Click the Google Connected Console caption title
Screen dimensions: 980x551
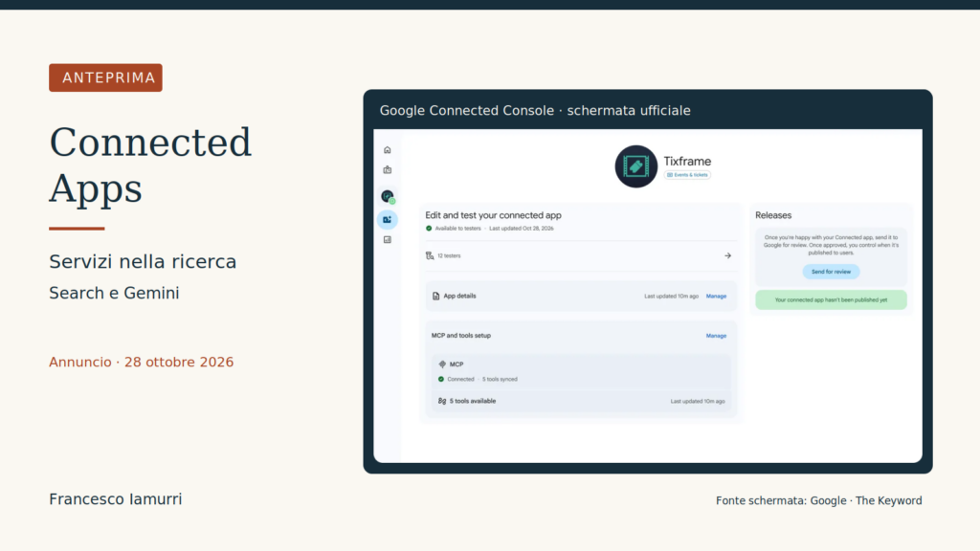[535, 111]
